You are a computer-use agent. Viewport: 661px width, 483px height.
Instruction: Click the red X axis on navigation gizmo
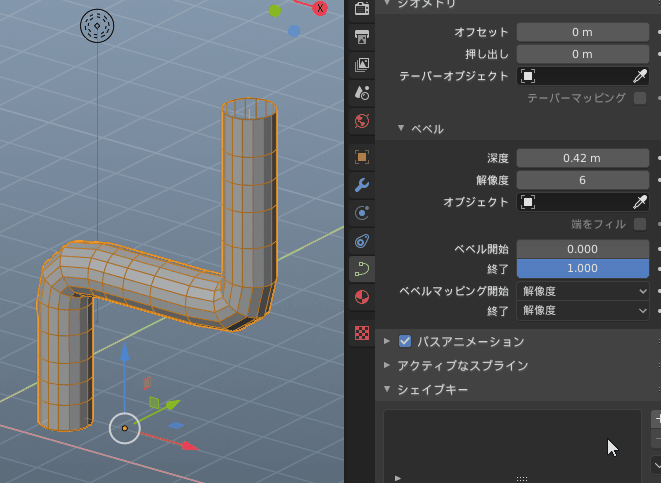coord(320,8)
